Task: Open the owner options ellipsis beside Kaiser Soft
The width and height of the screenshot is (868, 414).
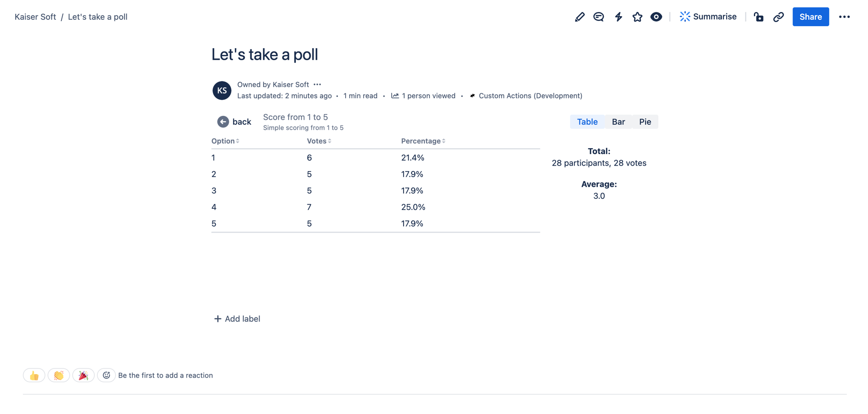Action: [317, 85]
